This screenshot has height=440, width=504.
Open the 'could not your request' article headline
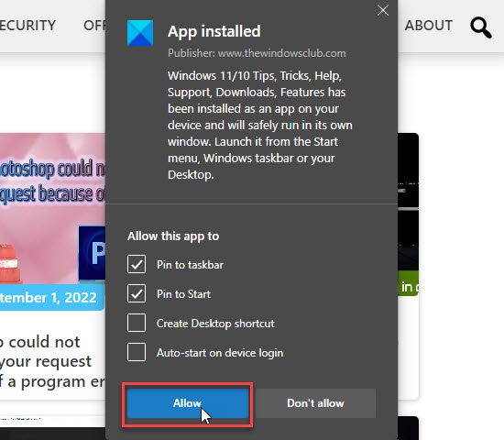[x=53, y=361]
